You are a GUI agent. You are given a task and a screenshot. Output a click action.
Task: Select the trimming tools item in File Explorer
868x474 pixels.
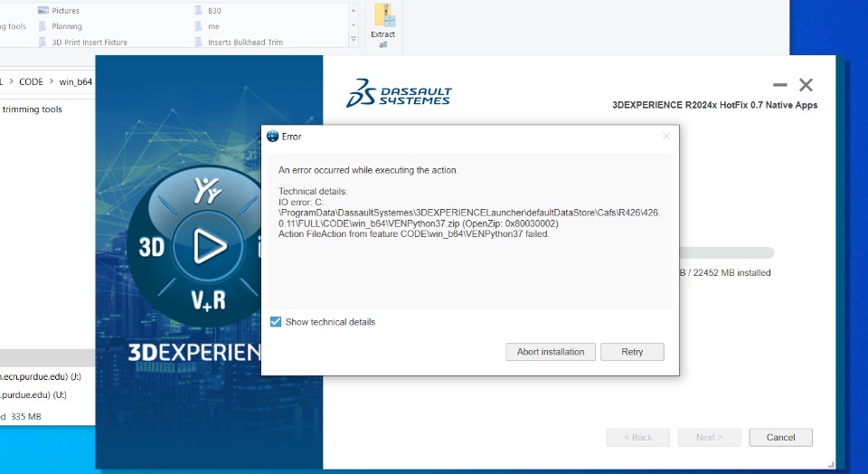coord(33,109)
